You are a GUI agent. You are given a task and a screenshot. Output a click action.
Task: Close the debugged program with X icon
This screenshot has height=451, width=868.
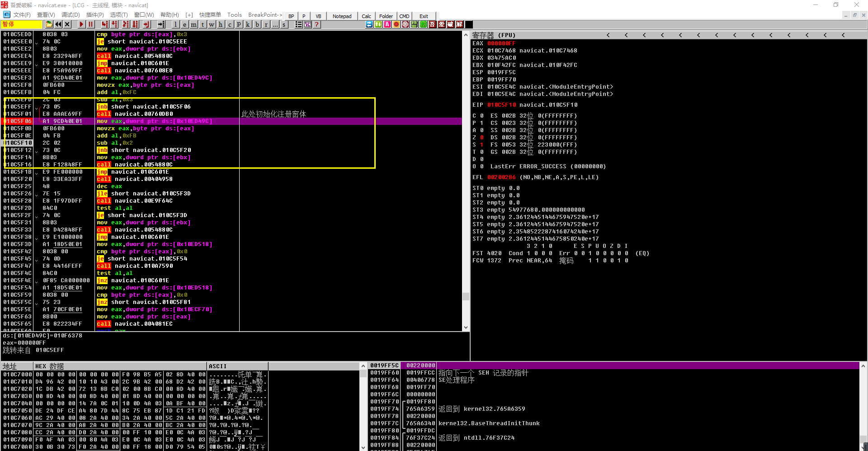point(67,24)
